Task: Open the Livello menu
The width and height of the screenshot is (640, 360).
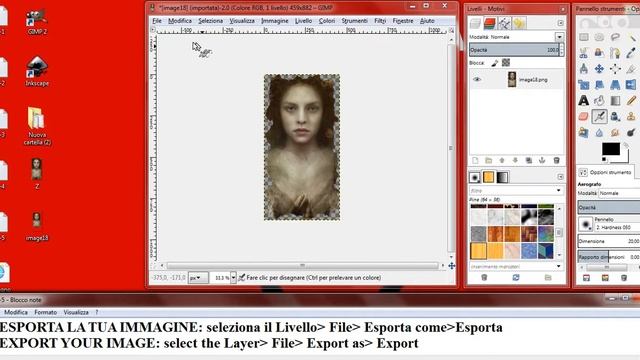Action: click(303, 21)
